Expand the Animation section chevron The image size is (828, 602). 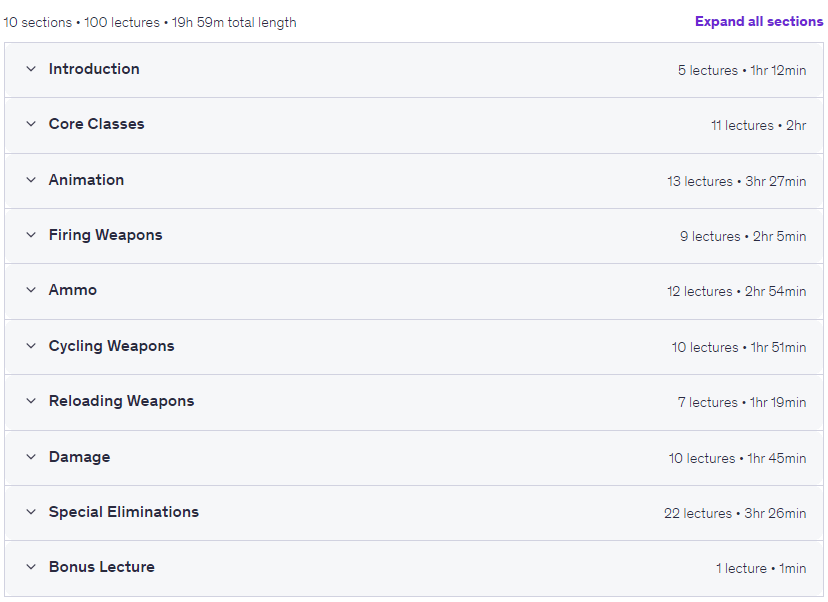[x=31, y=180]
